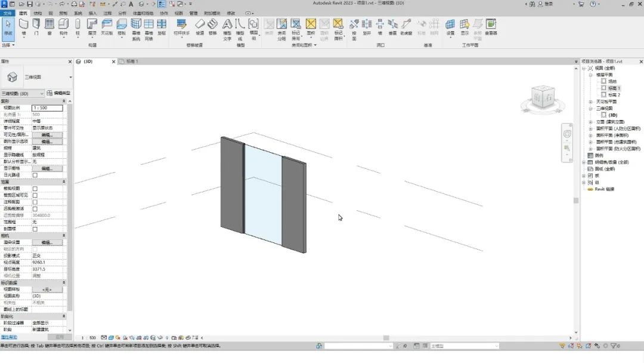Image resolution: width=644 pixels, height=363 pixels.
Task: Choose the Model Text (模型文字) tool
Action: click(x=227, y=30)
